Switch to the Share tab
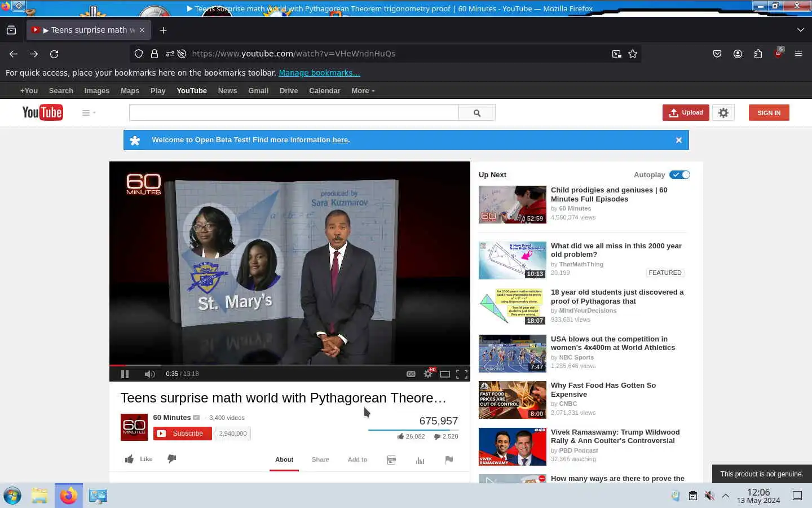The width and height of the screenshot is (812, 508). click(x=320, y=459)
